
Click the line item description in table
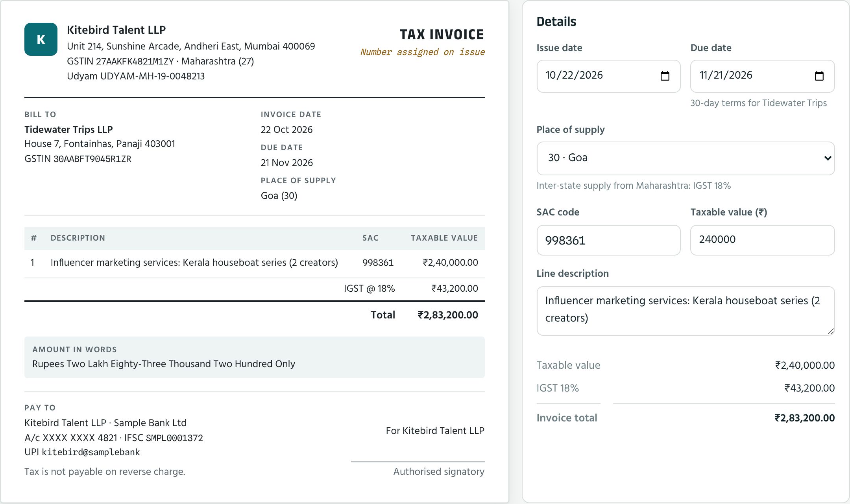point(194,263)
